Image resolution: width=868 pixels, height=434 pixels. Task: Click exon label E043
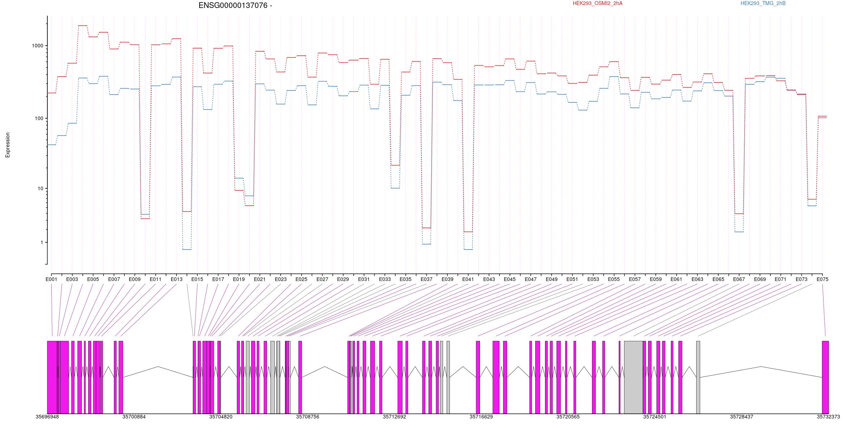(489, 279)
